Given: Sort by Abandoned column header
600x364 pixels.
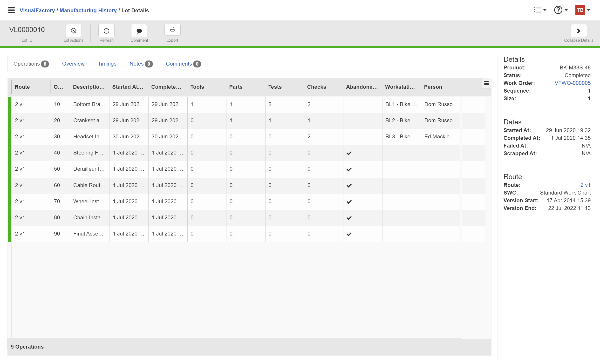Looking at the screenshot, I should pyautogui.click(x=362, y=87).
